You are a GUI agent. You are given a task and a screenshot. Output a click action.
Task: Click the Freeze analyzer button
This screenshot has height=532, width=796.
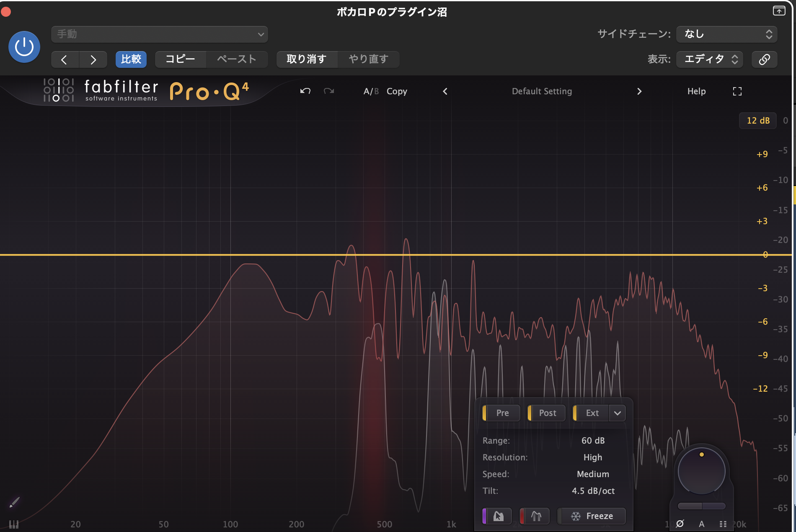point(592,516)
